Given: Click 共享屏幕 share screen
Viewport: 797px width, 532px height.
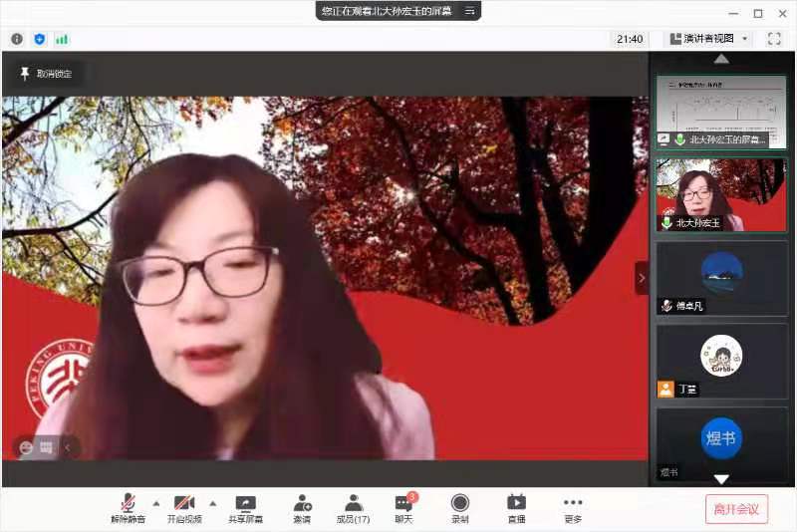Looking at the screenshot, I should tap(245, 509).
